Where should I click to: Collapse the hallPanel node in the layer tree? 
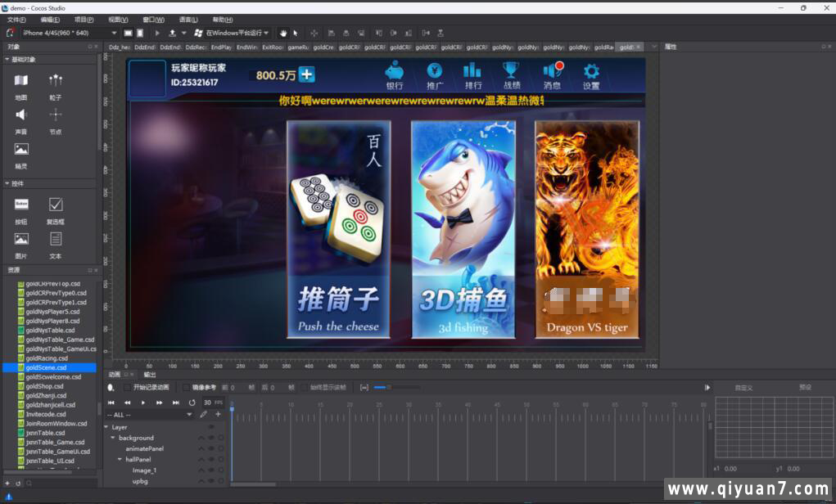(120, 459)
